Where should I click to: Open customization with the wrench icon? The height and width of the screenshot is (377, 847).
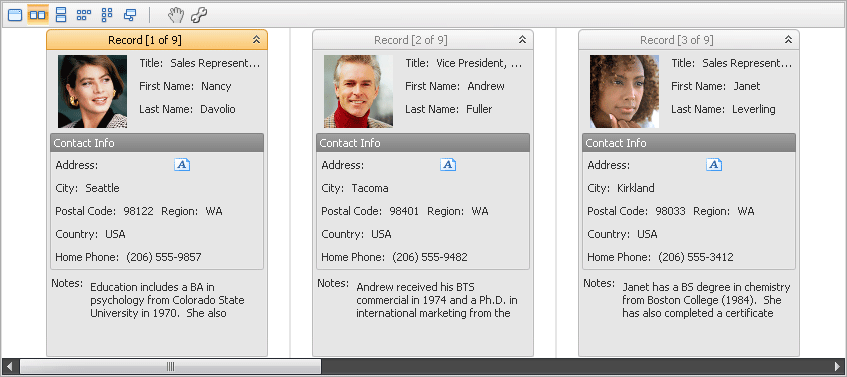tap(199, 15)
